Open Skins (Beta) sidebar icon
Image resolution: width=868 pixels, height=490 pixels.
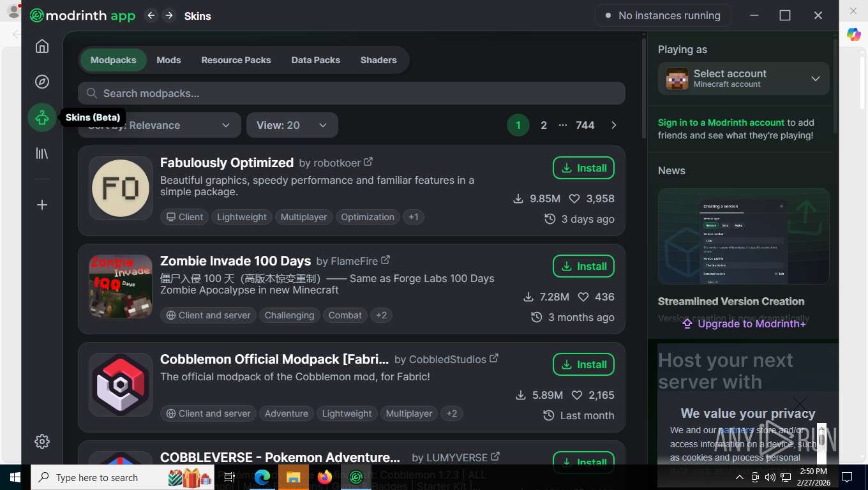coord(42,117)
